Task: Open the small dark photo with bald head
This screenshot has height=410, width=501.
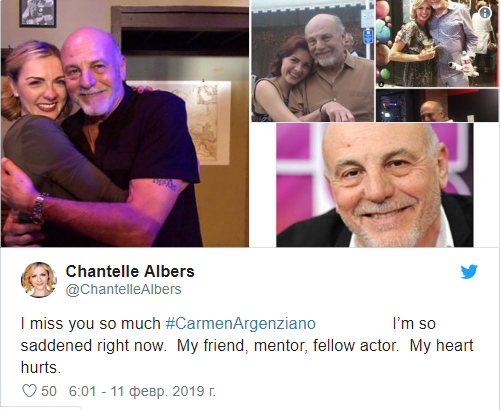Action: [437, 106]
